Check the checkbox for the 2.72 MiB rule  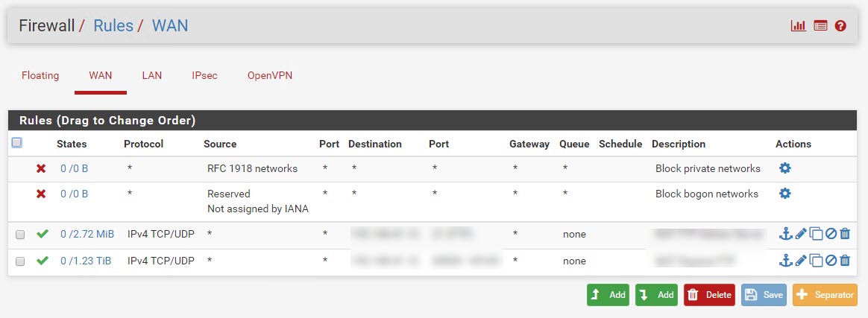click(20, 235)
